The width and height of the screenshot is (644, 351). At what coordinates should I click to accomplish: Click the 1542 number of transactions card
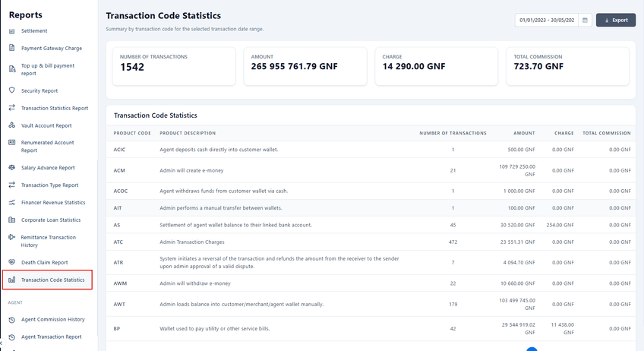tap(174, 66)
